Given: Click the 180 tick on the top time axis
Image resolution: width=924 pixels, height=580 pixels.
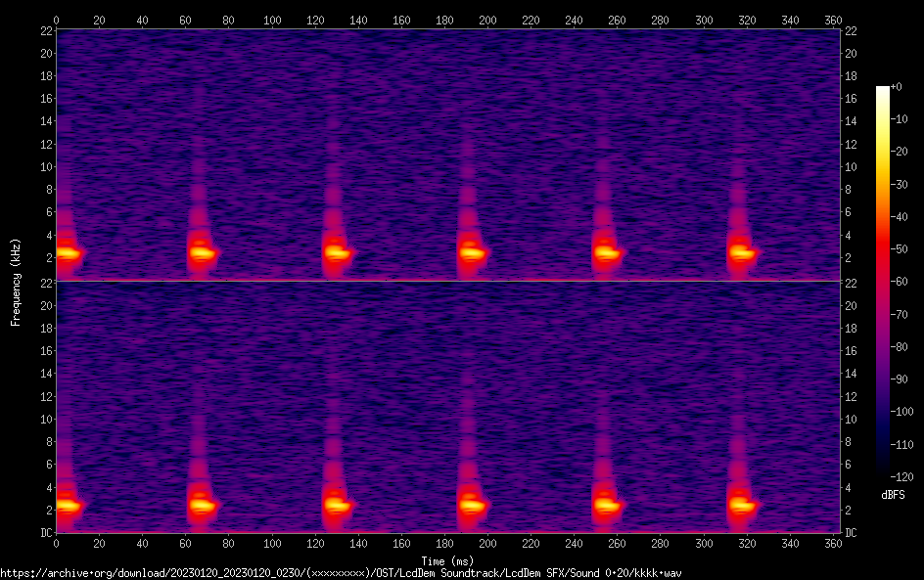Looking at the screenshot, I should (444, 19).
